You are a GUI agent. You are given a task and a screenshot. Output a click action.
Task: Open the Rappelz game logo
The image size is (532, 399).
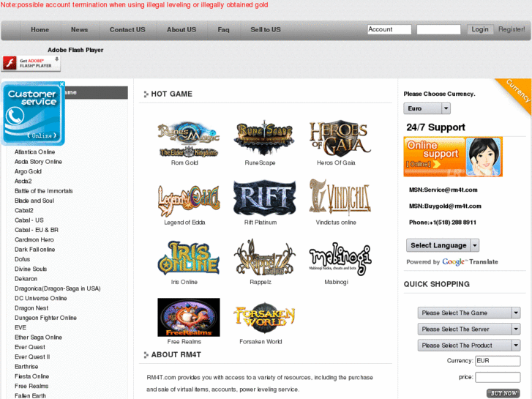[264, 258]
